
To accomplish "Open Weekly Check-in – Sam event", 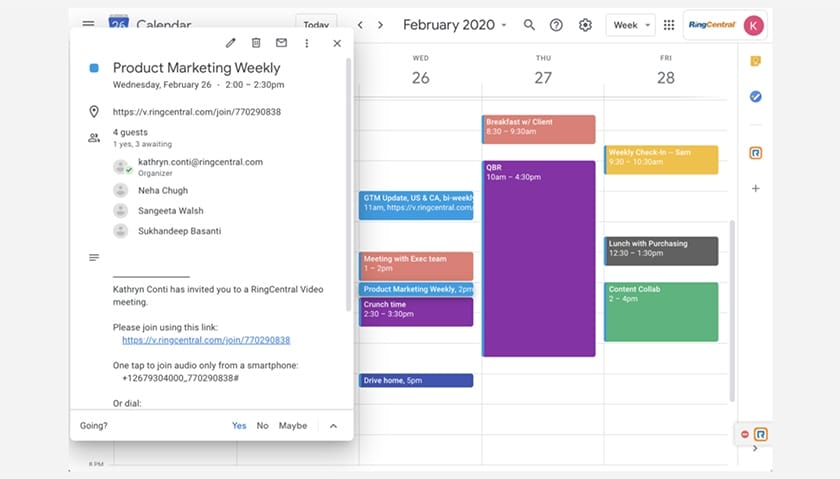I will click(x=661, y=160).
